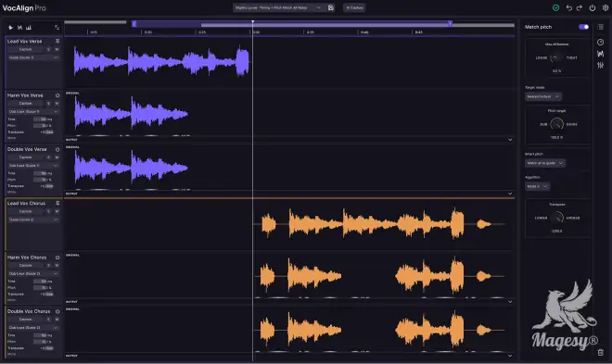Click the icon beside Lead Vox Verse title
Screen dimensions: 612x364
(x=57, y=41)
